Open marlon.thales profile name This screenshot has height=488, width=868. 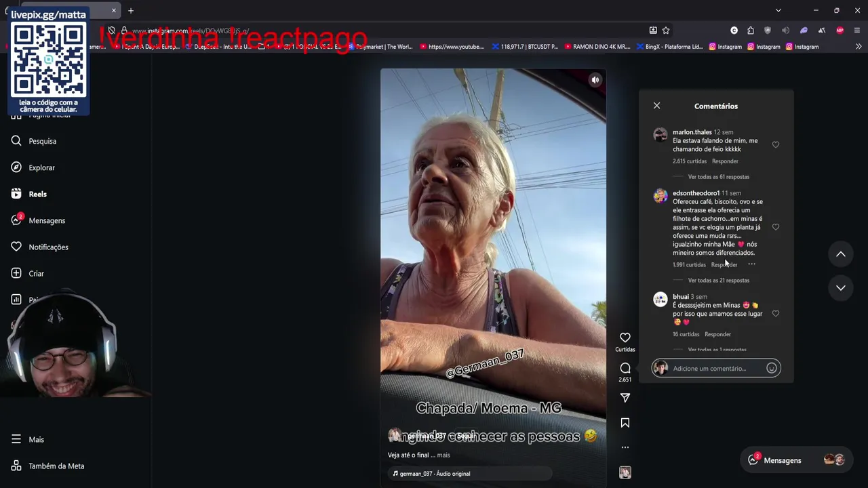pyautogui.click(x=692, y=132)
